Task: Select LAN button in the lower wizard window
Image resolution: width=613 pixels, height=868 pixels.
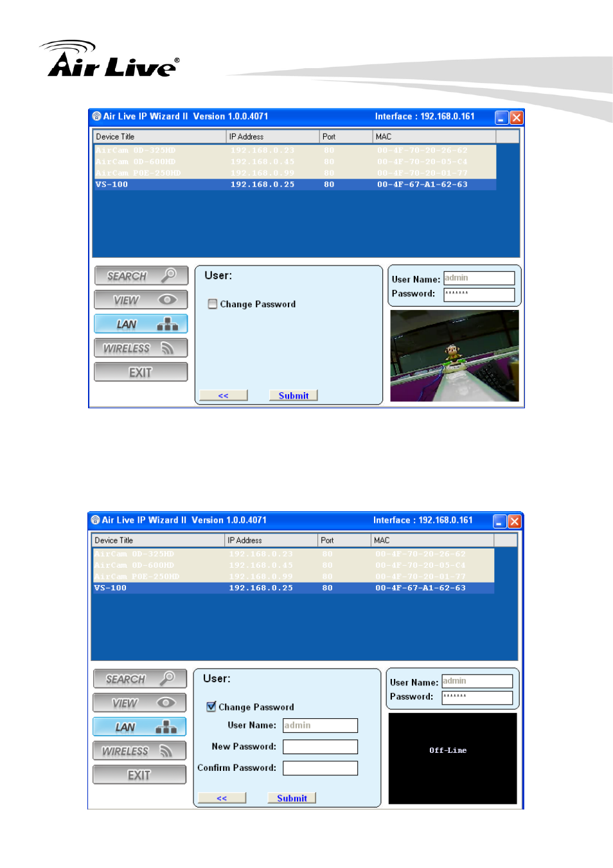Action: 140,727
